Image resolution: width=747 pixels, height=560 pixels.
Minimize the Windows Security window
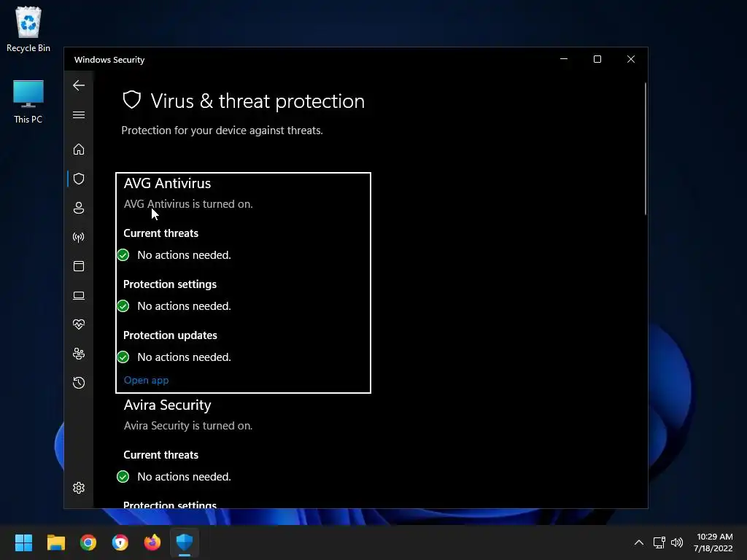pos(564,59)
